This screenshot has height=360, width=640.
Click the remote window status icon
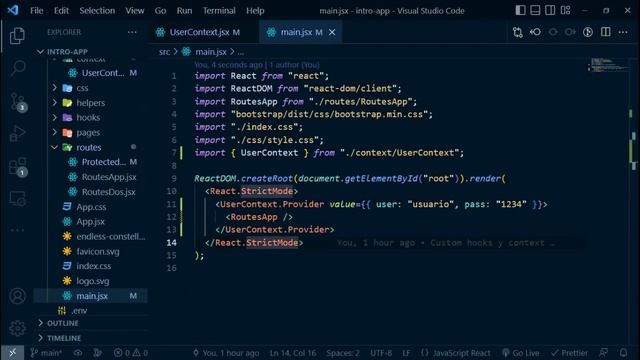point(13,353)
